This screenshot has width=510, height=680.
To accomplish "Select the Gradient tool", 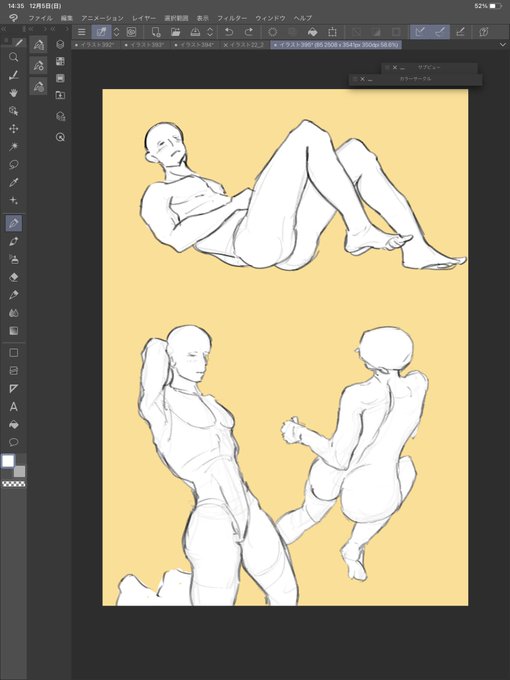I will click(13, 331).
